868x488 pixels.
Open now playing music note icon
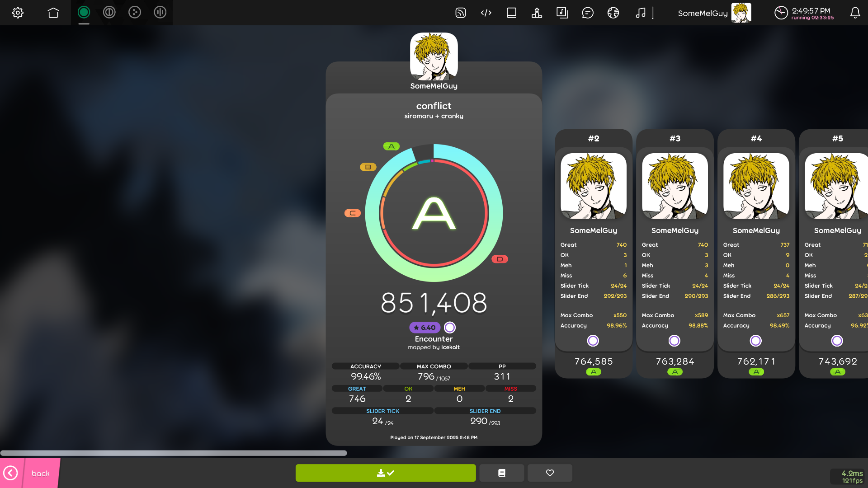[640, 13]
